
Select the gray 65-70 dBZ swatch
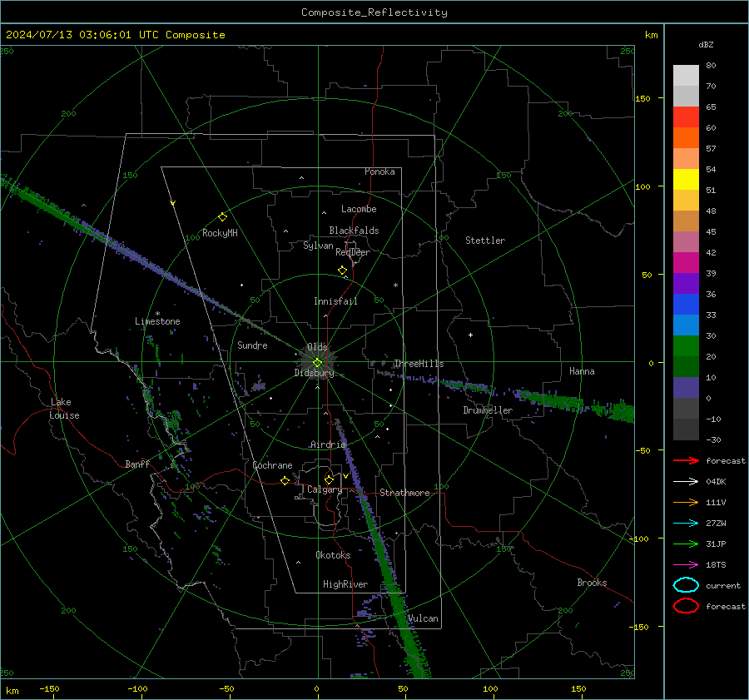coord(686,96)
